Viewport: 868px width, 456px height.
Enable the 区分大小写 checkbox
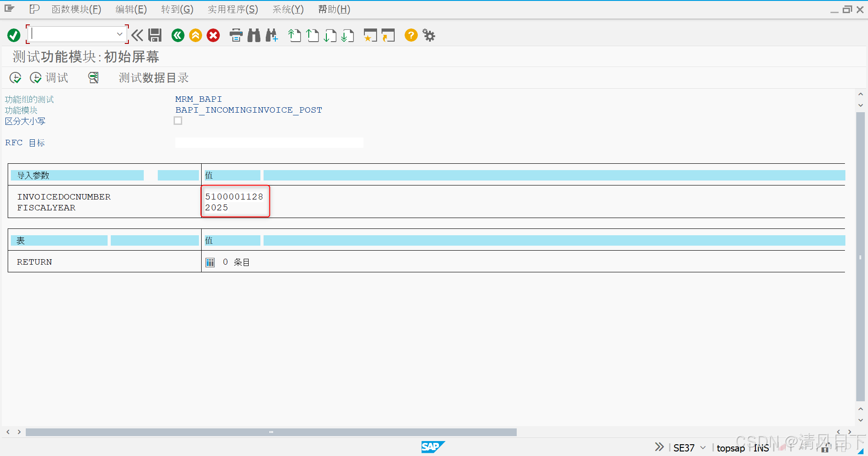coord(178,120)
